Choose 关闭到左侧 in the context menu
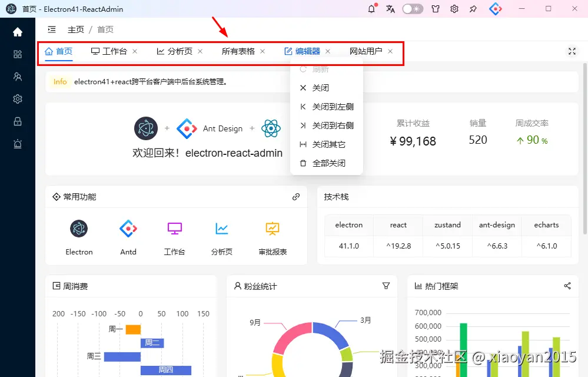Image resolution: width=588 pixels, height=377 pixels. tap(326, 107)
